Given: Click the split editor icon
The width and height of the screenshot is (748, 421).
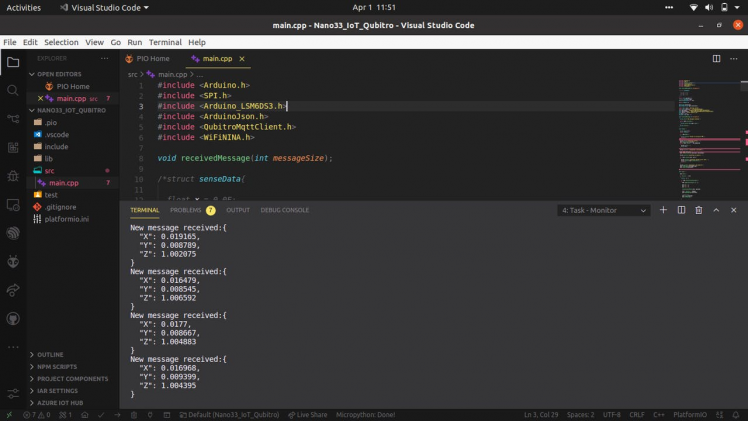Looking at the screenshot, I should (x=716, y=59).
